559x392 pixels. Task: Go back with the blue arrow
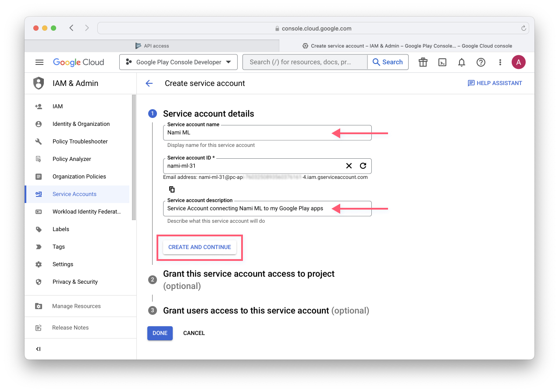[x=149, y=83]
